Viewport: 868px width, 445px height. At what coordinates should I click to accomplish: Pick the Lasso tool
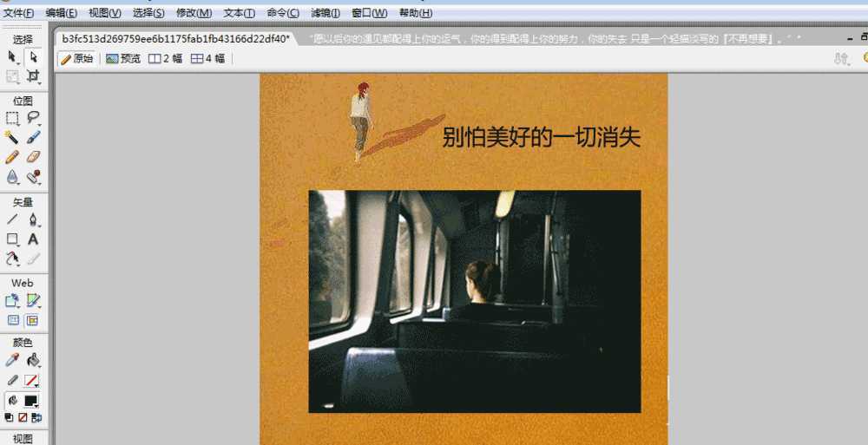pyautogui.click(x=33, y=117)
